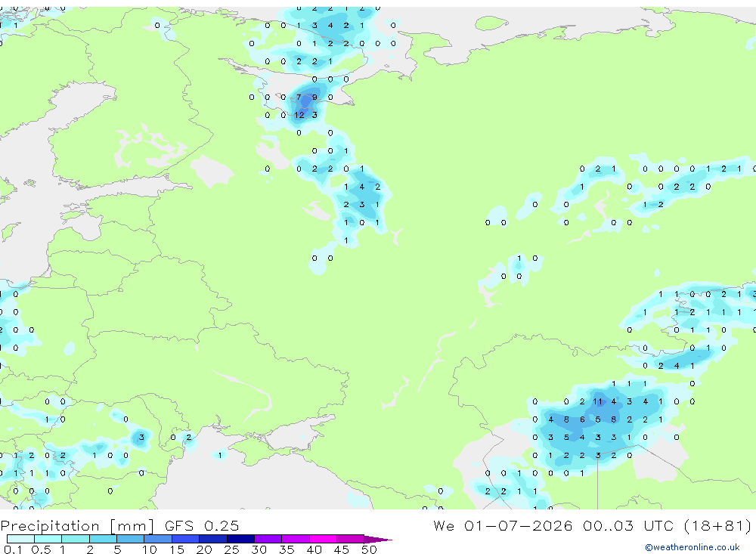This screenshot has width=756, height=554.
Task: Click the '11' precipitation value on the map
Action: [x=598, y=401]
